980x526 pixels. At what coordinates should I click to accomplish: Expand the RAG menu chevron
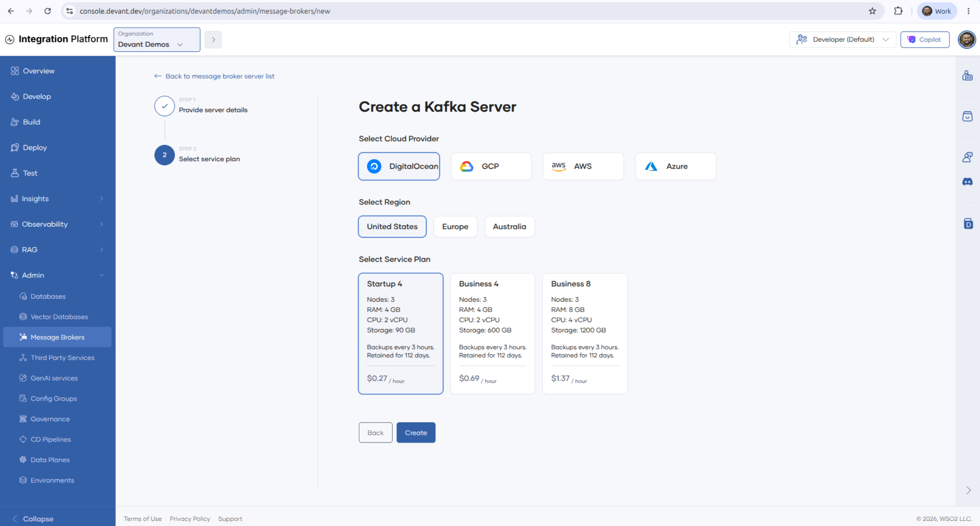101,250
